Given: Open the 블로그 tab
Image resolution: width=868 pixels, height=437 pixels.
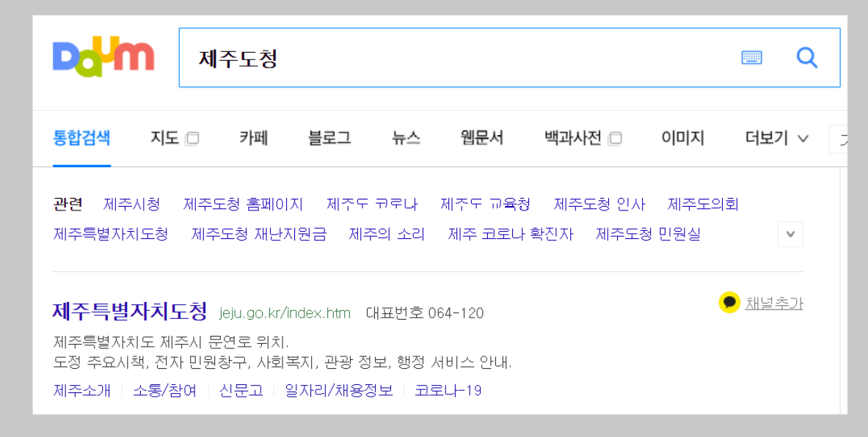Looking at the screenshot, I should [x=329, y=138].
